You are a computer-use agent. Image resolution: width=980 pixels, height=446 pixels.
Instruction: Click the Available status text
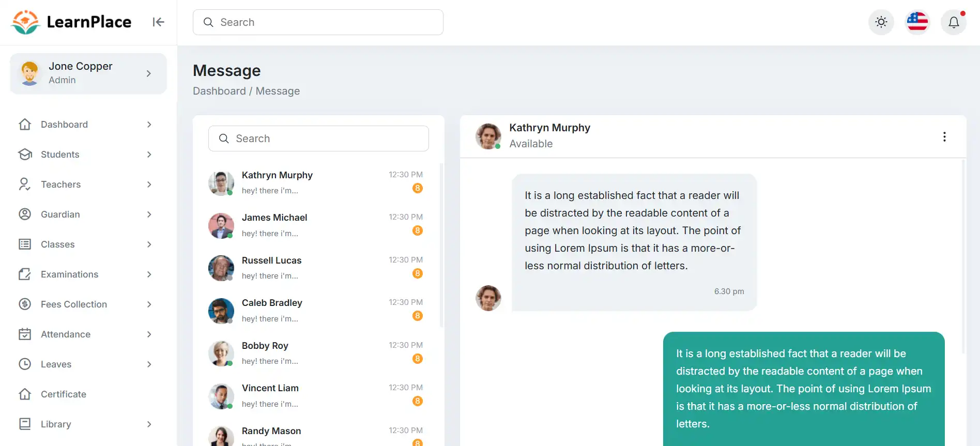[x=531, y=144]
